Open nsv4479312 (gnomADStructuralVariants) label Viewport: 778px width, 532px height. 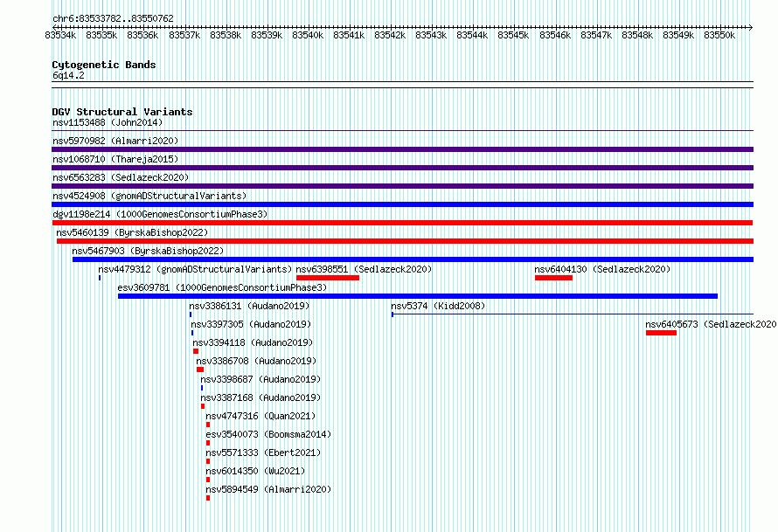(x=195, y=269)
